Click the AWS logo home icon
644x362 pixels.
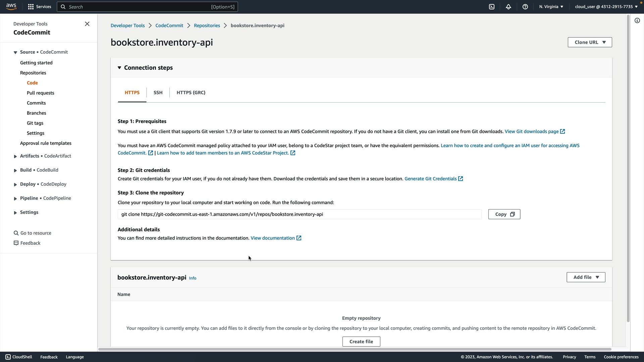11,7
